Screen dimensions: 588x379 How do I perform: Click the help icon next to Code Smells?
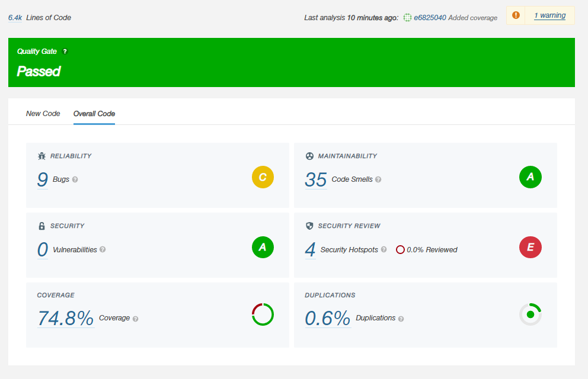378,179
